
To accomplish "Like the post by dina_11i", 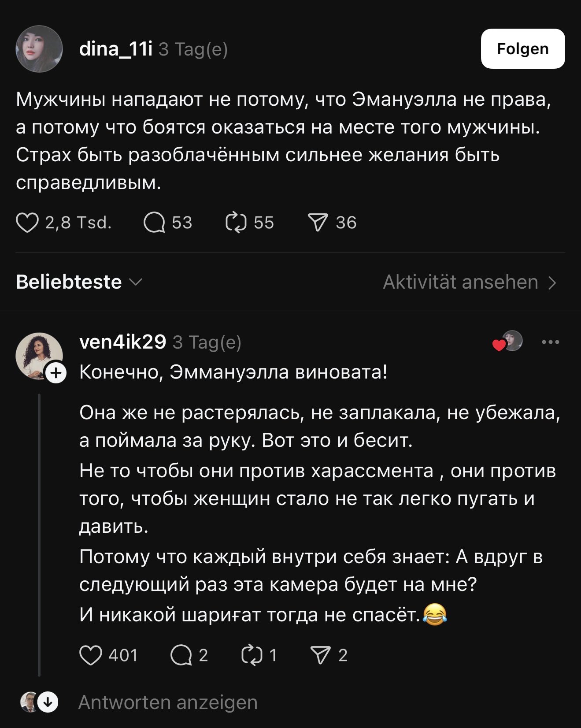I will pos(27,223).
